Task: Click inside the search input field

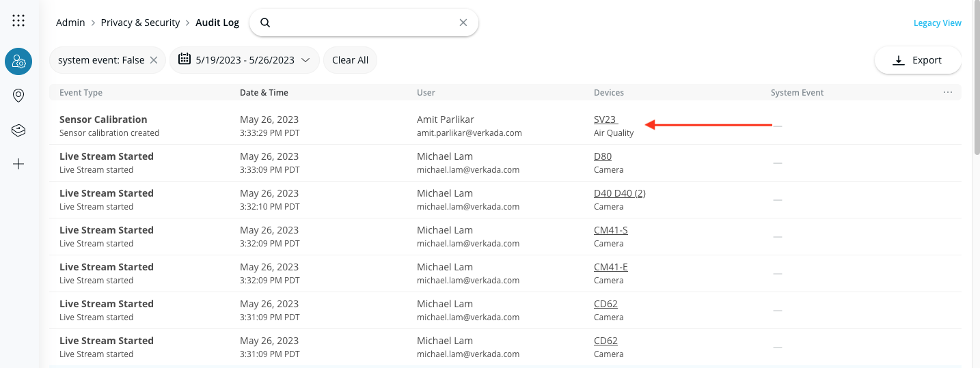Action: click(362, 23)
